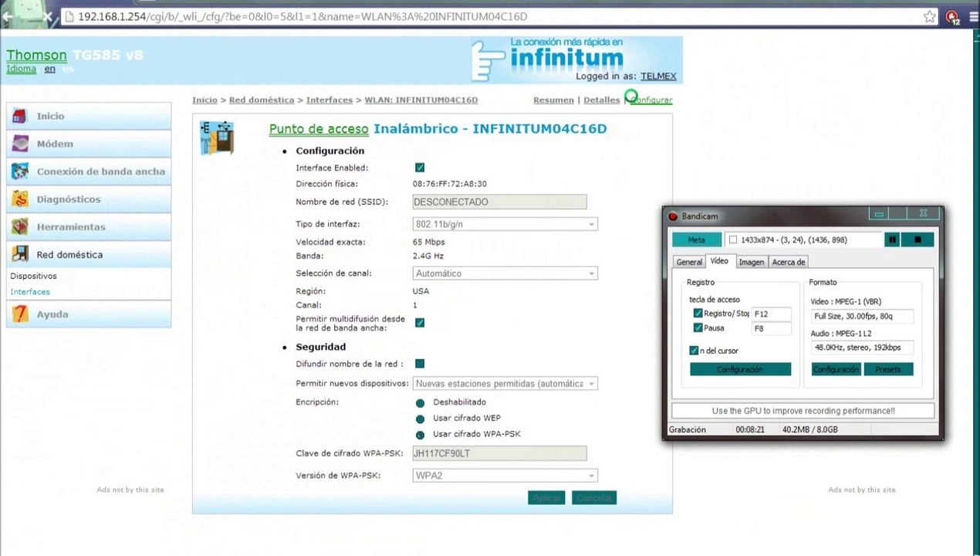Toggle the Bandicam target size checkbox
Screen dimensions: 980x556
[x=733, y=239]
